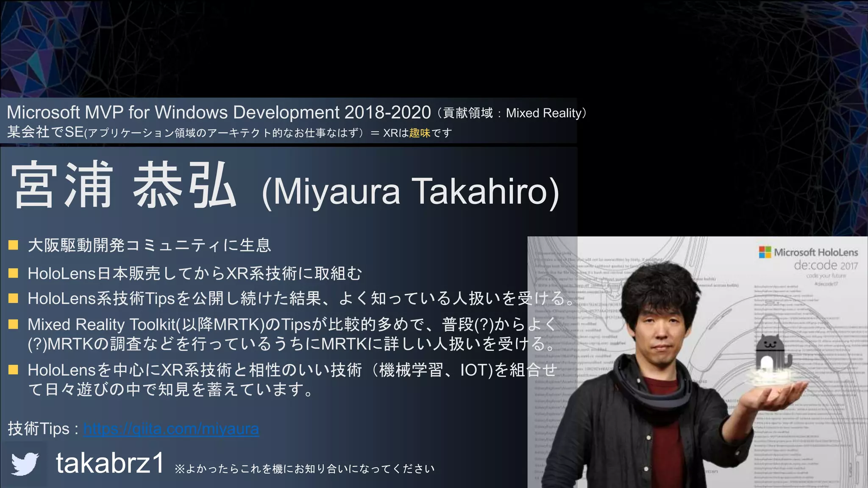Click the 技術Tips label
Image resolution: width=868 pixels, height=488 pixels.
pyautogui.click(x=38, y=429)
